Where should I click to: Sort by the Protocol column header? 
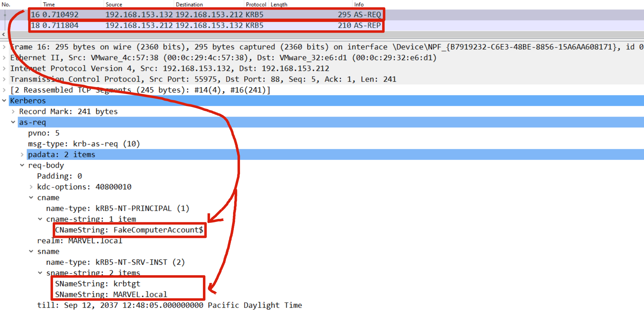(256, 4)
